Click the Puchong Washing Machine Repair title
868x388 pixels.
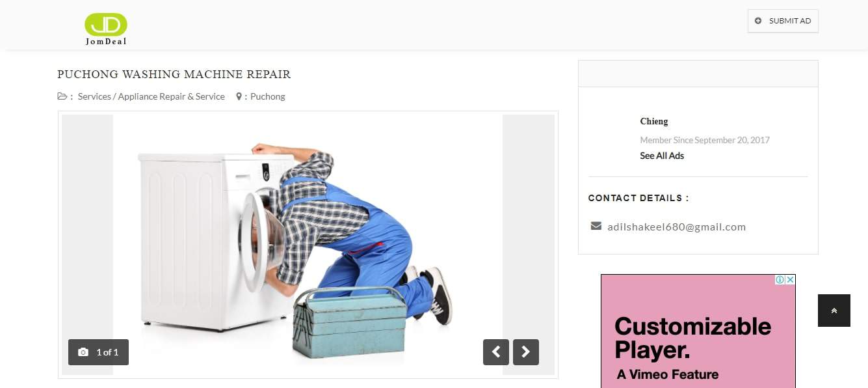click(174, 74)
